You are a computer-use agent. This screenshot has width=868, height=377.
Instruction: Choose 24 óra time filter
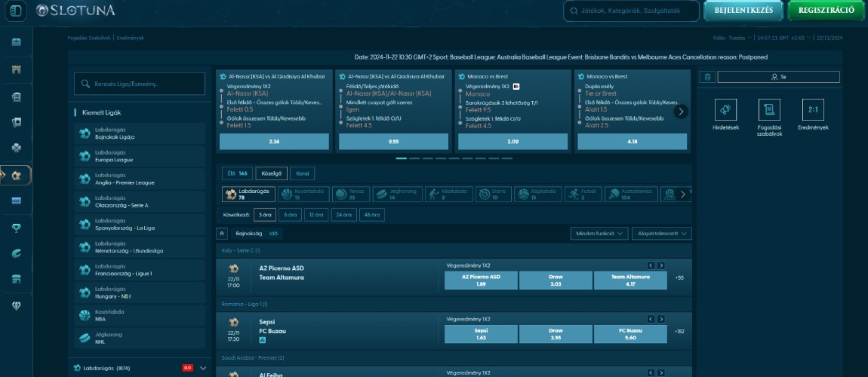point(343,215)
